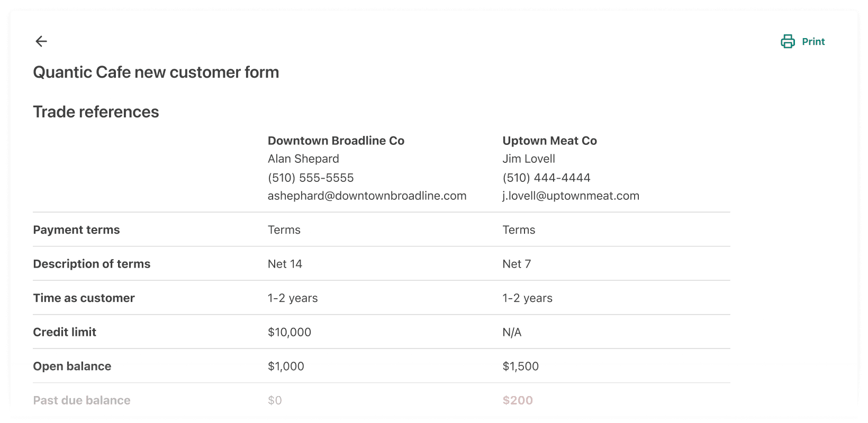Click the Alan Shepard contact name
Viewport: 868px width, 423px height.
coord(303,159)
